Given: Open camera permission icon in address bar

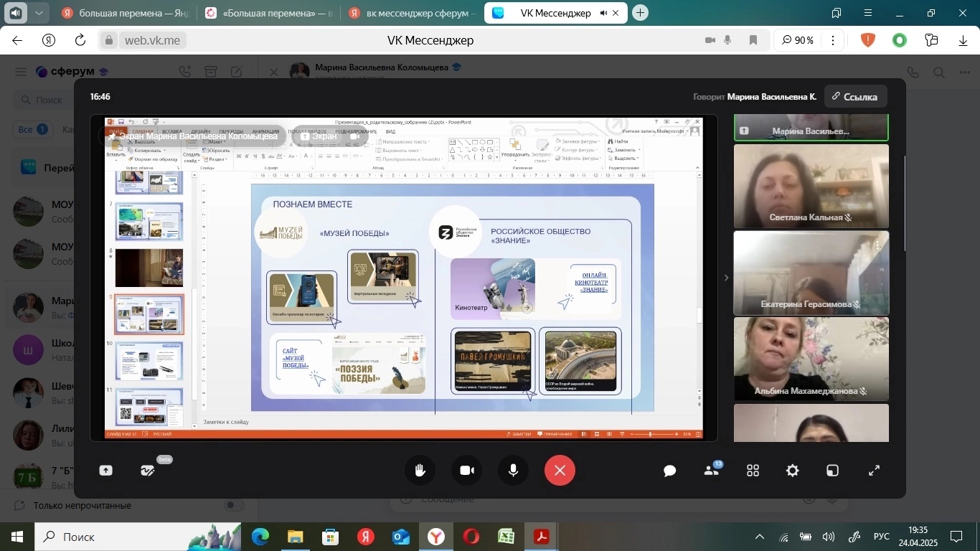Looking at the screenshot, I should pyautogui.click(x=710, y=40).
